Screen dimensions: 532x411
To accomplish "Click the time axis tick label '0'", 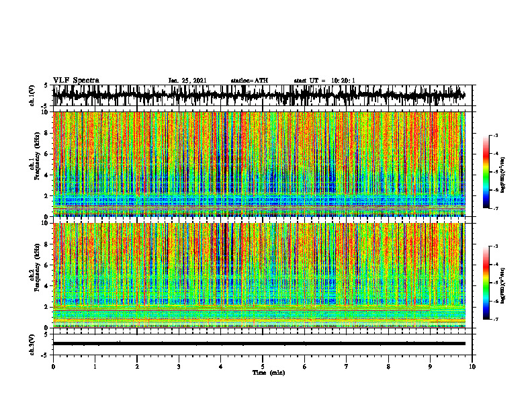I will pyautogui.click(x=53, y=367).
